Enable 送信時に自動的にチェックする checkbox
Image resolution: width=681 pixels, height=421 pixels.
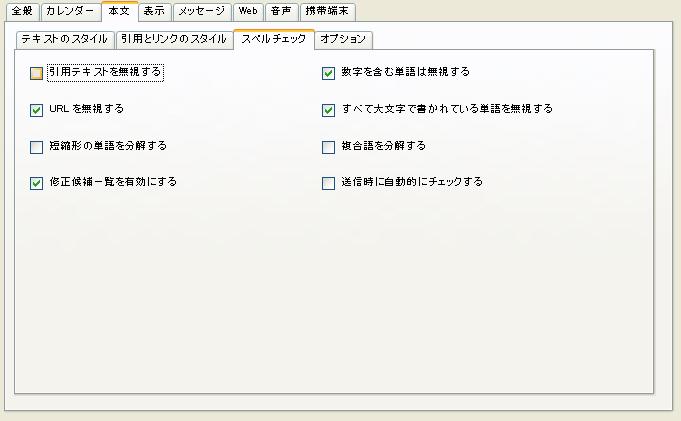tap(328, 183)
